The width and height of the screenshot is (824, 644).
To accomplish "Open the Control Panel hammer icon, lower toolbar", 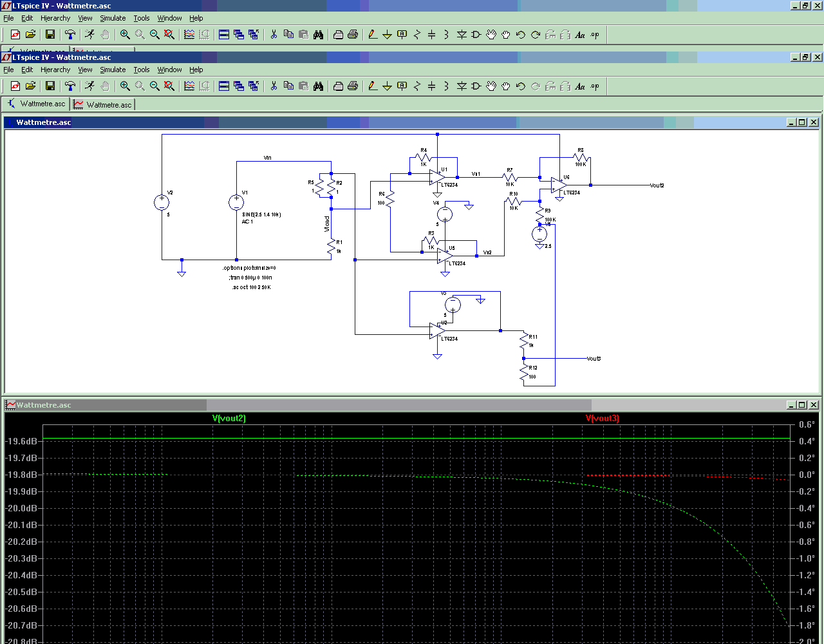I will click(70, 86).
